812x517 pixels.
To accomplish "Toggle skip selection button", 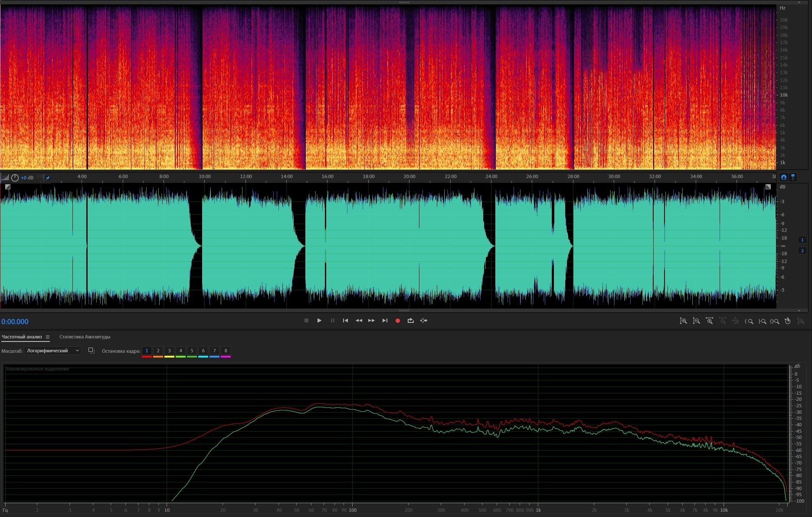I will tap(424, 321).
